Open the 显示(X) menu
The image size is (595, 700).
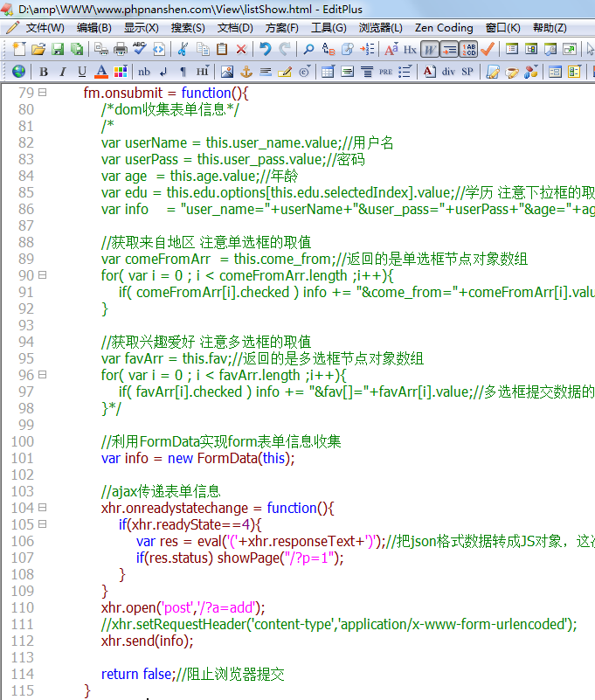click(141, 28)
